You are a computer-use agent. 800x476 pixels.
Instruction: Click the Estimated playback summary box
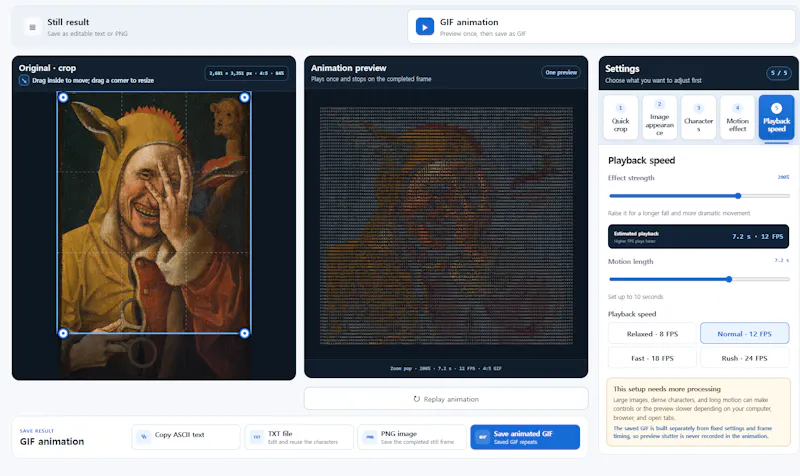698,236
